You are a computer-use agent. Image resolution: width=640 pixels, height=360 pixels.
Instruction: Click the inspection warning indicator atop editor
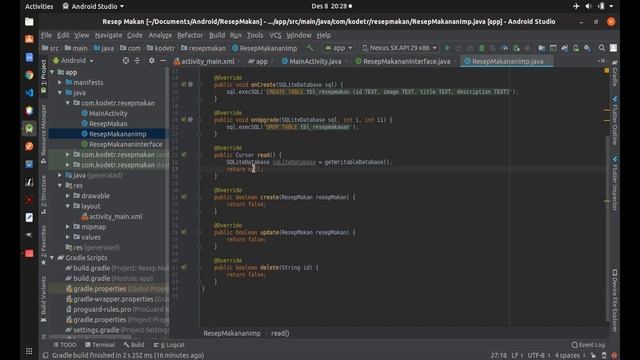(607, 71)
